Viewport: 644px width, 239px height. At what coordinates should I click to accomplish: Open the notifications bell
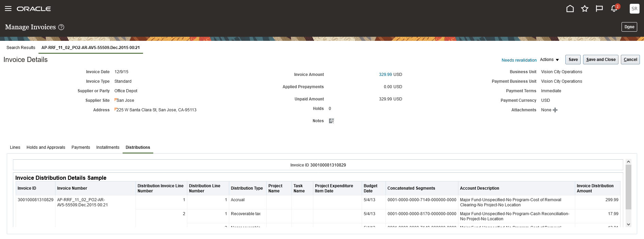point(614,9)
